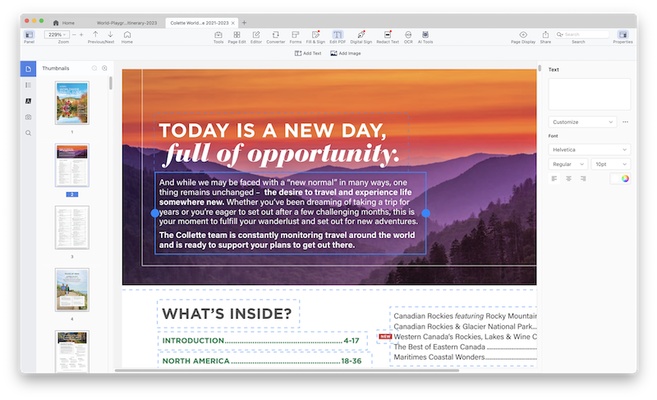This screenshot has width=657, height=400.
Task: Open the search sidebar icon
Action: pos(28,133)
